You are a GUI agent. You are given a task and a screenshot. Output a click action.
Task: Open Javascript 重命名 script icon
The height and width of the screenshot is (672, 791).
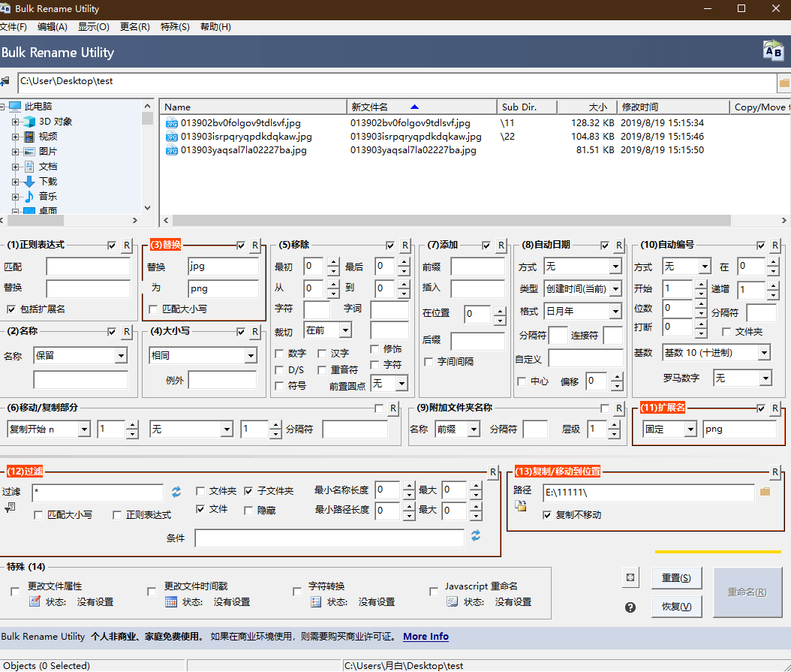452,601
